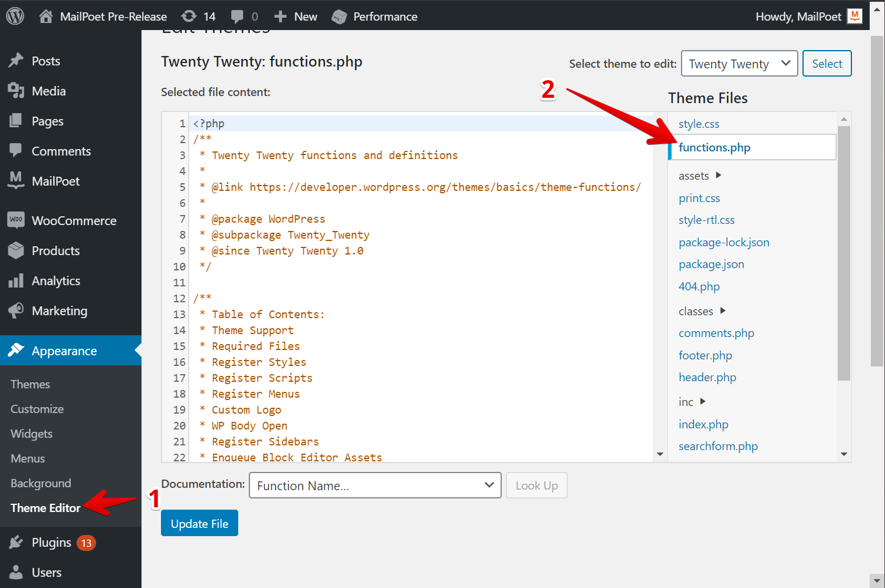Open the Marketing megaphone icon
Viewport: 885px width, 588px height.
[x=16, y=310]
